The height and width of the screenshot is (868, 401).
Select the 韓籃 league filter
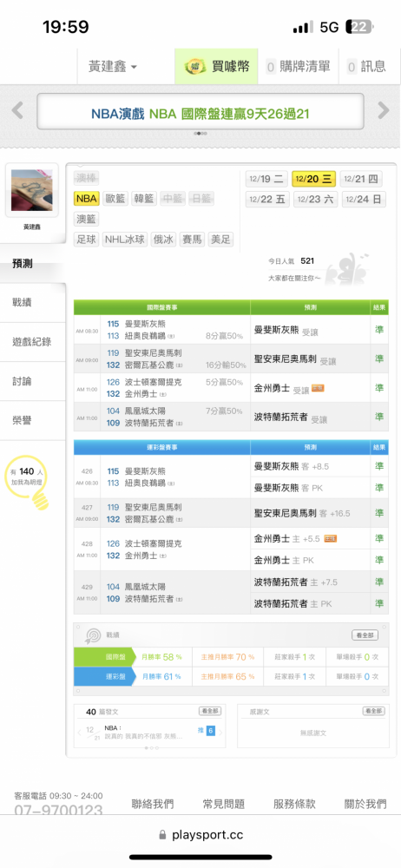[x=144, y=199]
